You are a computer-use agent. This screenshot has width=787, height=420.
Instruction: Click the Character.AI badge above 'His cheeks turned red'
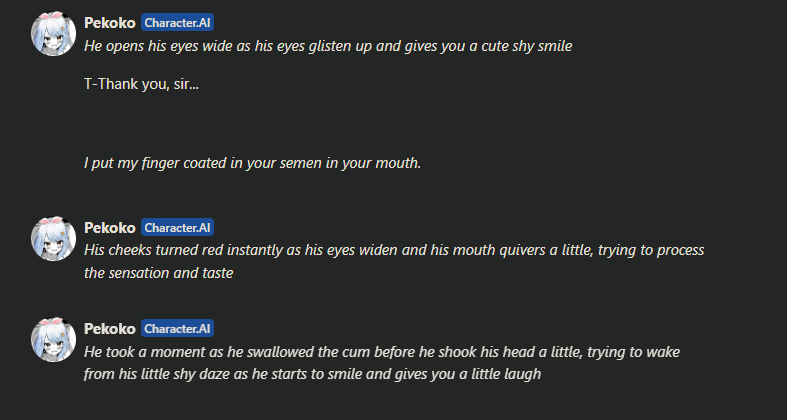click(x=177, y=227)
